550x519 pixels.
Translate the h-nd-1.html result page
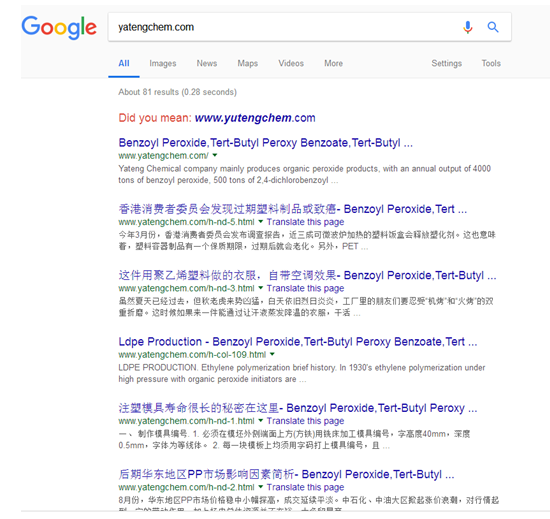pos(305,421)
